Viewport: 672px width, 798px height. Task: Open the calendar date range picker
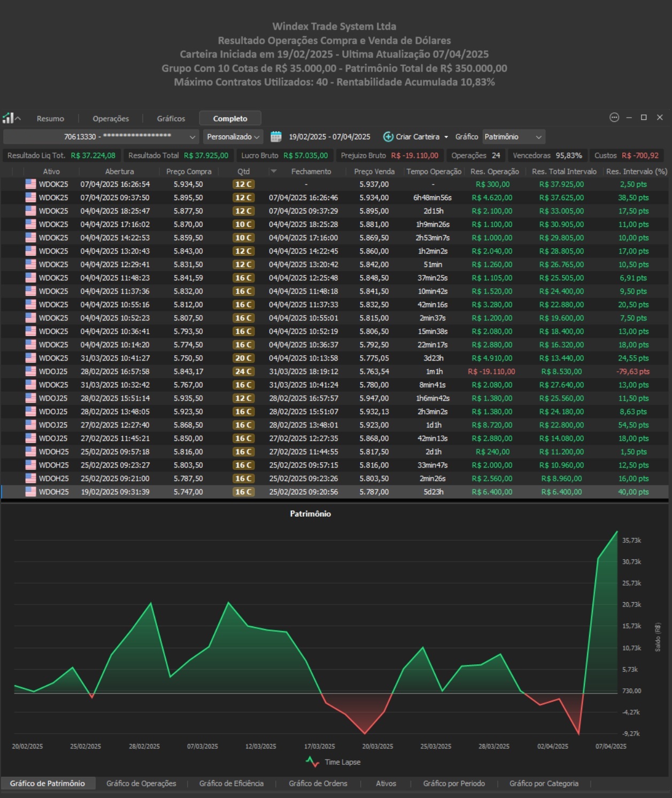pos(276,137)
